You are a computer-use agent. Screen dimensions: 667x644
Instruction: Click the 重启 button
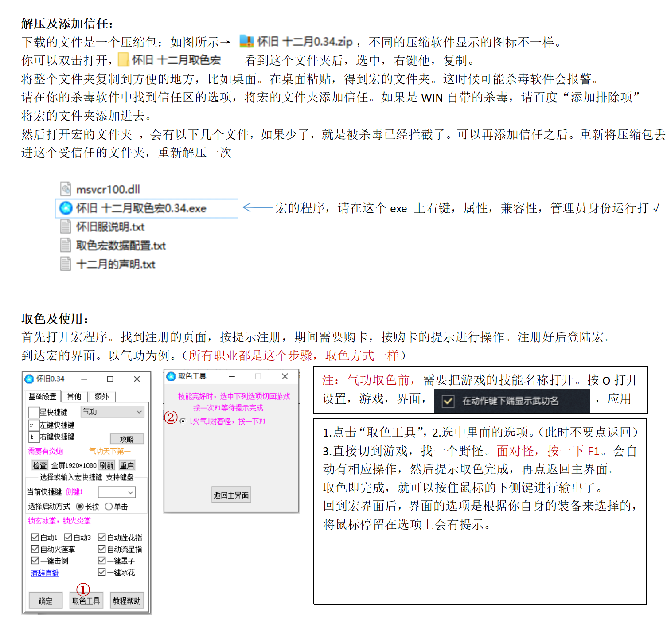tap(127, 465)
